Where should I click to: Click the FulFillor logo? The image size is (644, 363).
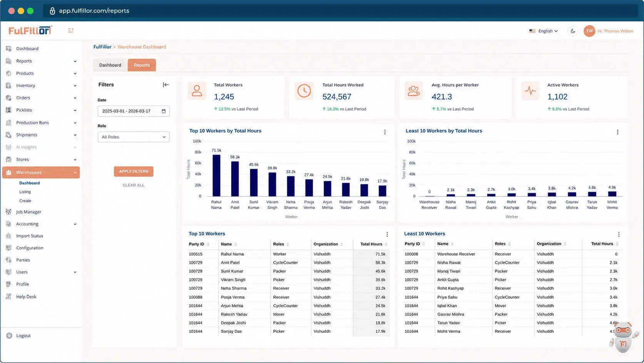pos(30,30)
